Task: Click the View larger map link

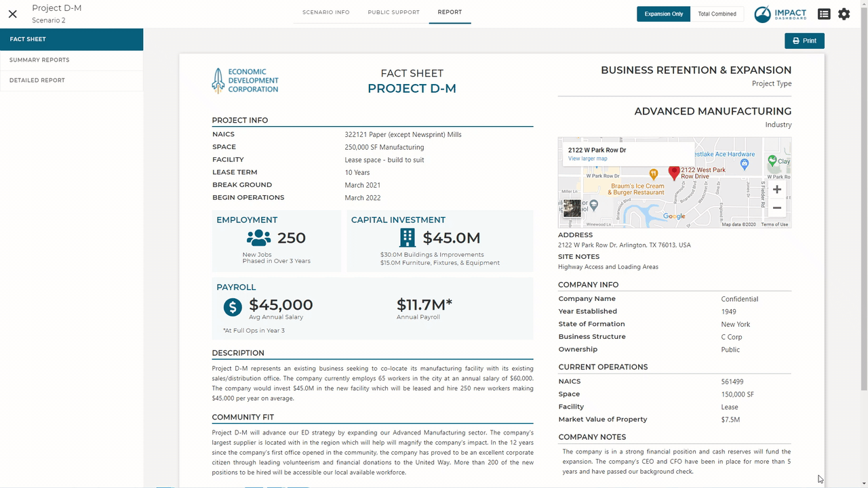Action: tap(588, 159)
